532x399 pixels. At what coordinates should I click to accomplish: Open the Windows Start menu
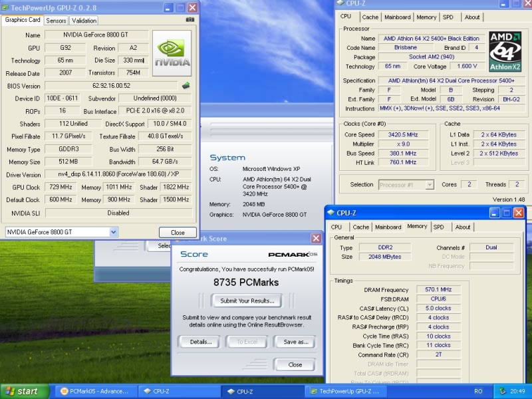25,391
